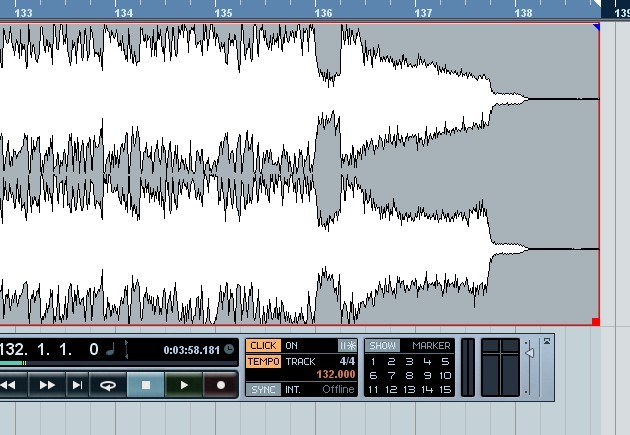Toggle the TEMPO track button
The height and width of the screenshot is (435, 630).
pos(263,361)
